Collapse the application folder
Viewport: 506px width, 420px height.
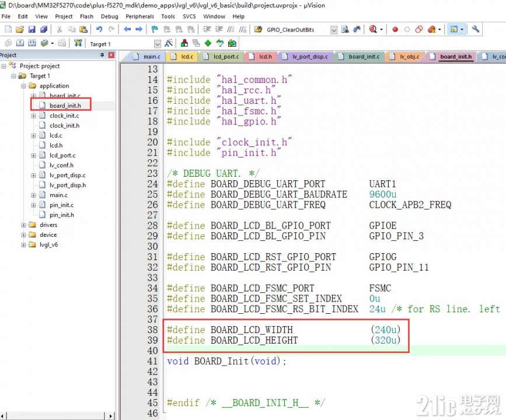[x=23, y=86]
